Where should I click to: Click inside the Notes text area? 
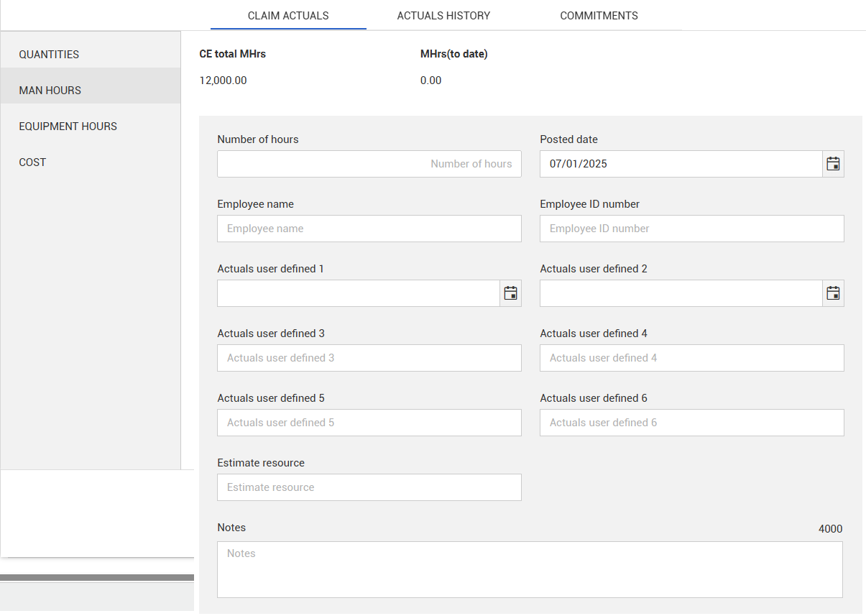click(530, 569)
